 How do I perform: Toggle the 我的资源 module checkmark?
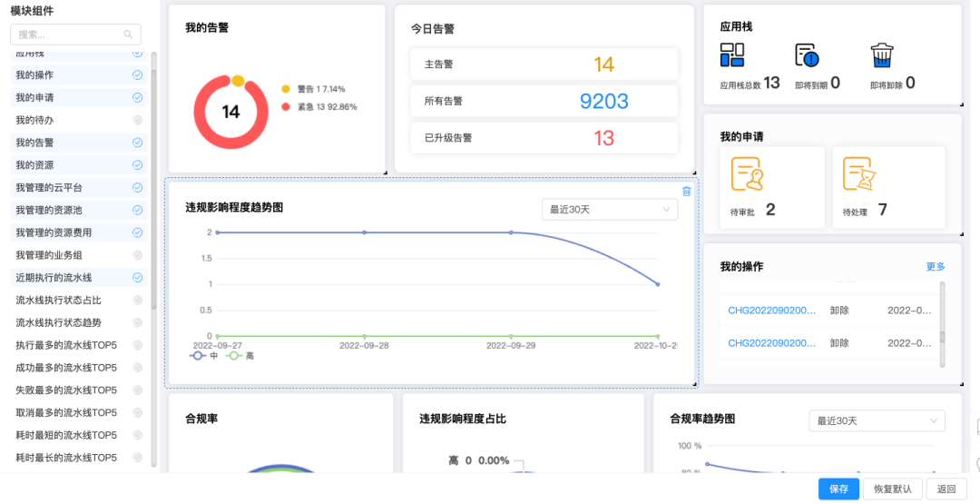[x=138, y=165]
